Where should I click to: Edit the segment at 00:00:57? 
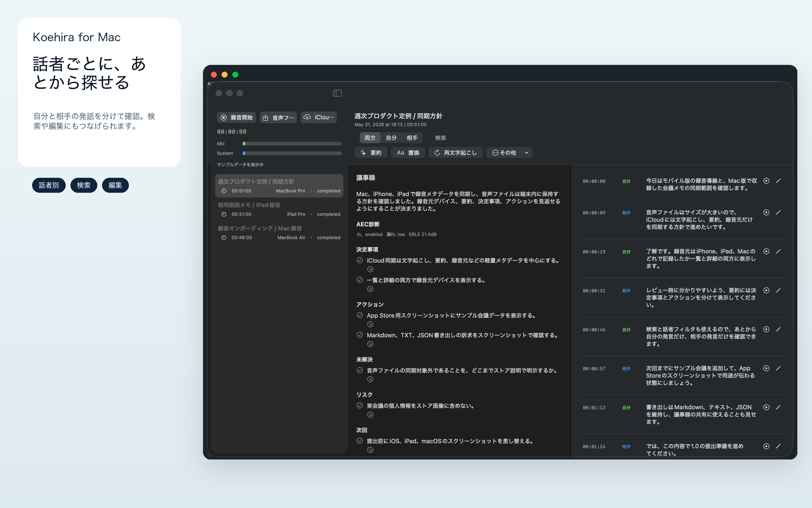click(x=778, y=368)
